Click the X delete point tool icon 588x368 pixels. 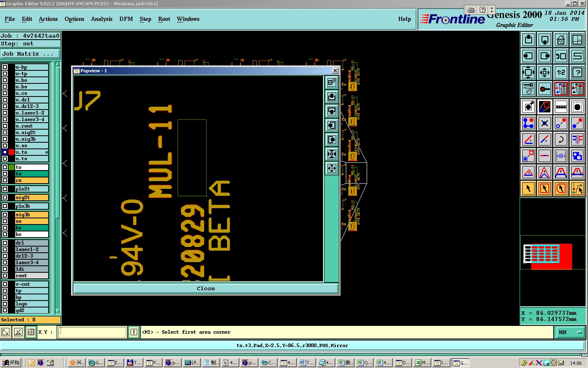pyautogui.click(x=545, y=123)
